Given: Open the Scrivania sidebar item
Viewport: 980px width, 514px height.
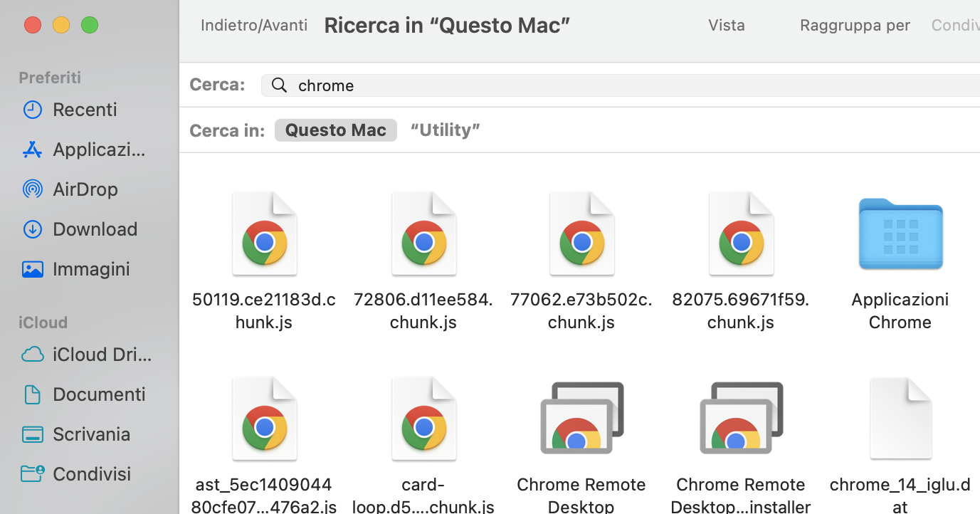Looking at the screenshot, I should point(91,434).
